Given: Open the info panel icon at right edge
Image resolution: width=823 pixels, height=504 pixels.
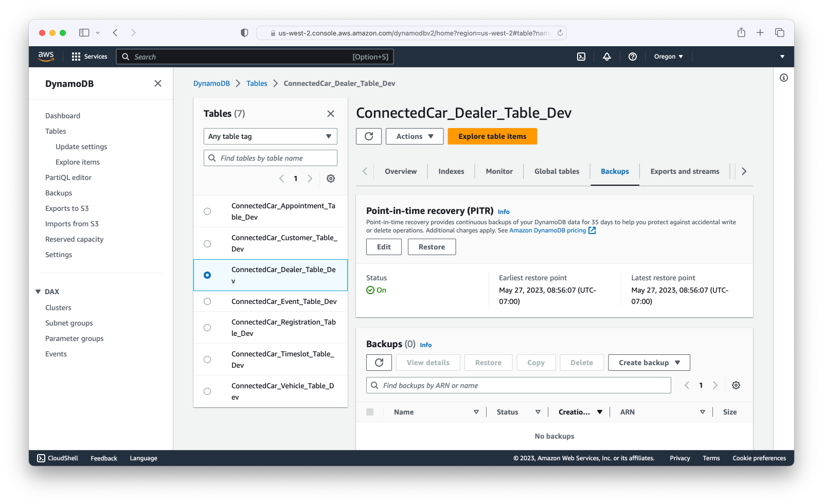Looking at the screenshot, I should click(x=784, y=78).
